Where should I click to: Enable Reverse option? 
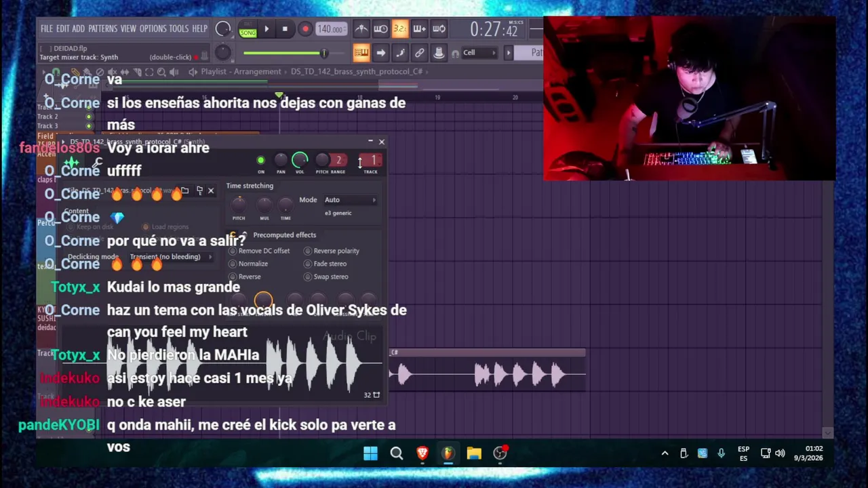click(245, 277)
